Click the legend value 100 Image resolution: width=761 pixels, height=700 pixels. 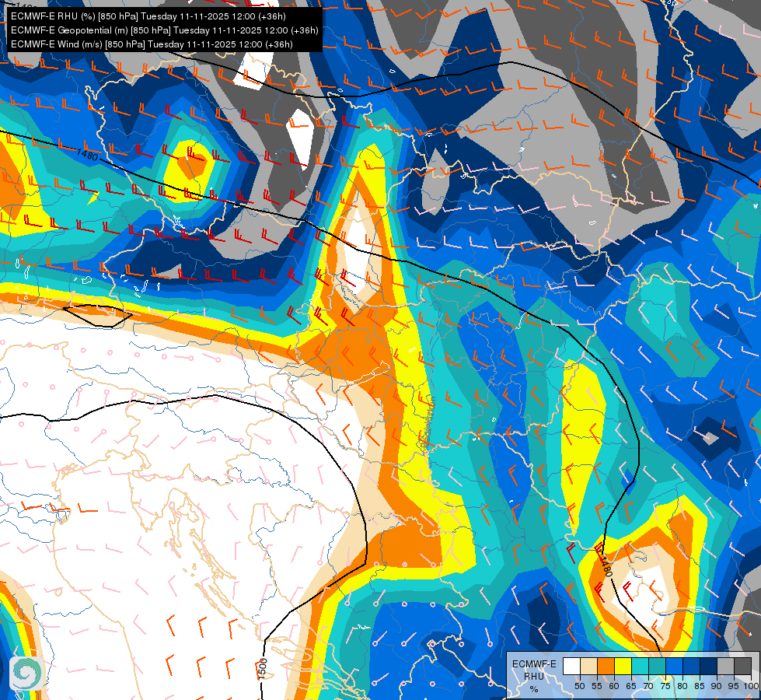tap(751, 686)
